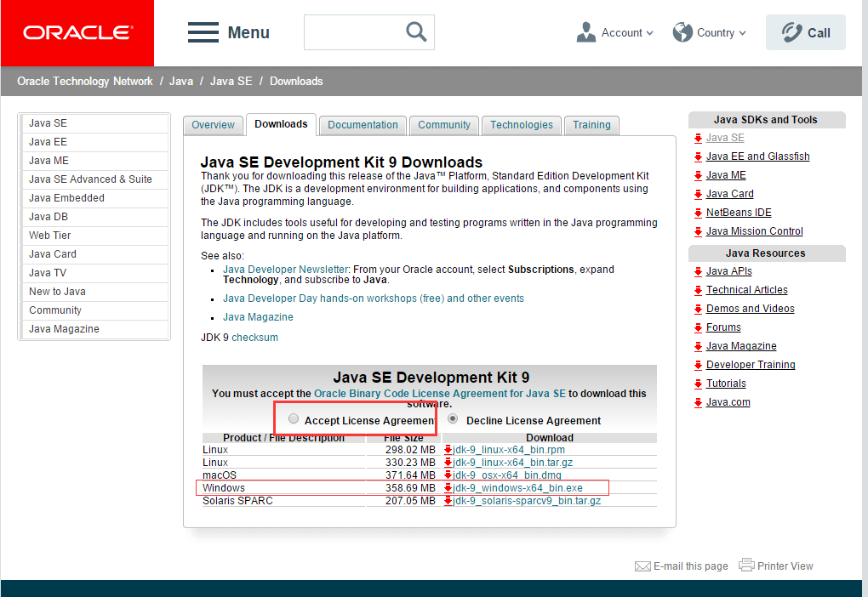Click red arrow icon beside Forums
The width and height of the screenshot is (868, 597).
tap(698, 328)
